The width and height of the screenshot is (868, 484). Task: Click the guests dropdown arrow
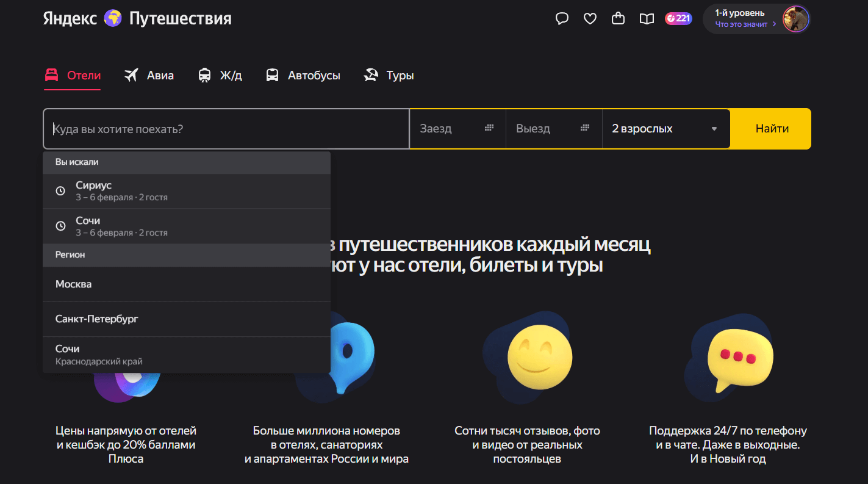coord(714,129)
